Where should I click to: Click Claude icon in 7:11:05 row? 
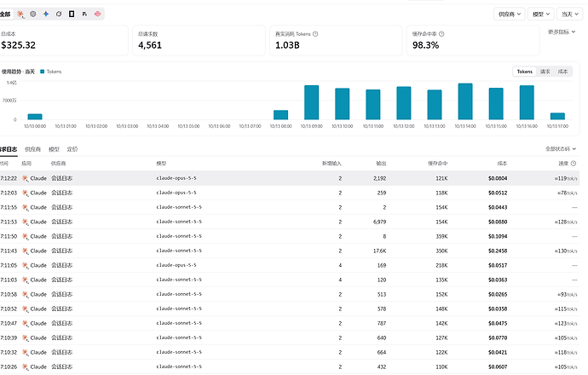[25, 266]
